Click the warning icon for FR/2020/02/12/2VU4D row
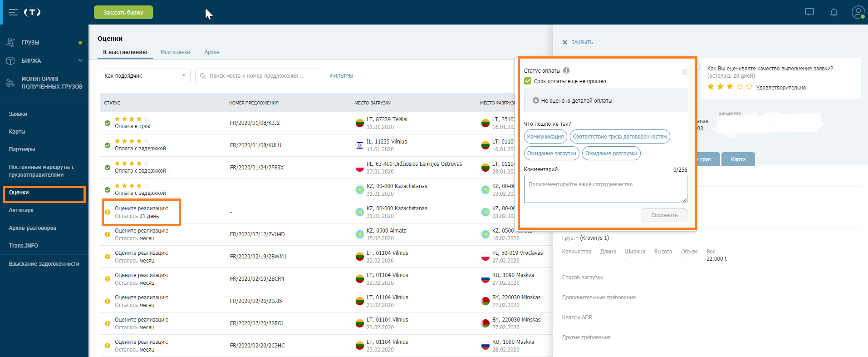868x357 pixels. tap(108, 234)
